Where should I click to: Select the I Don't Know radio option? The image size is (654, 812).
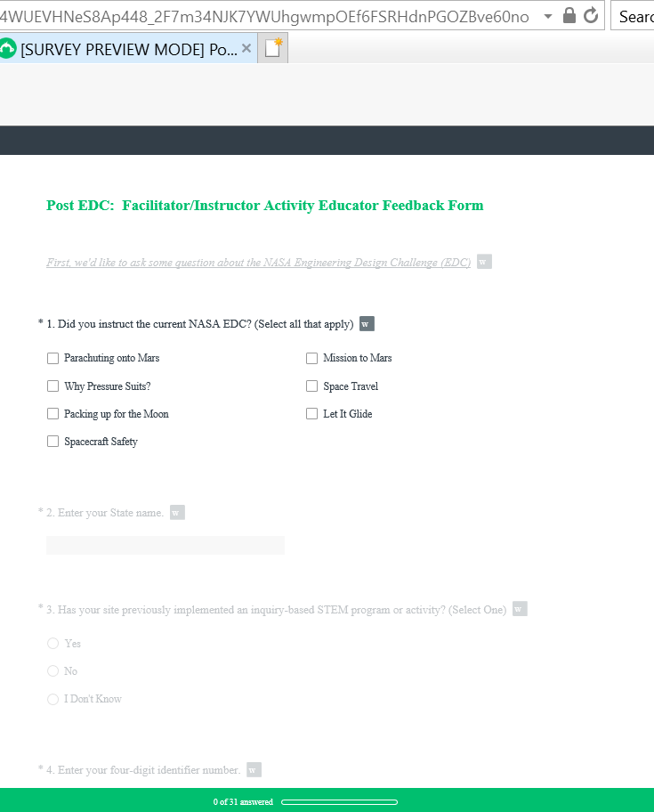coord(52,700)
